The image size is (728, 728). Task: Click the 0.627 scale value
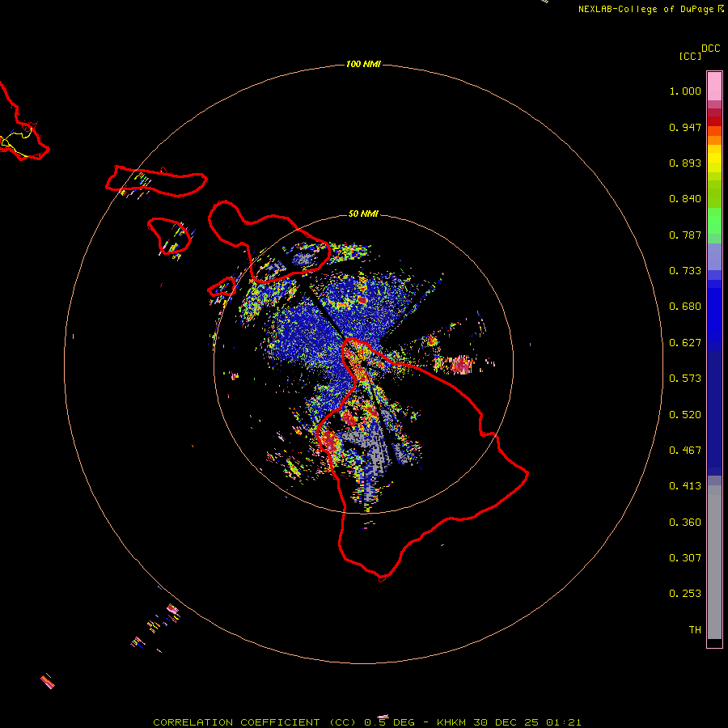(685, 343)
